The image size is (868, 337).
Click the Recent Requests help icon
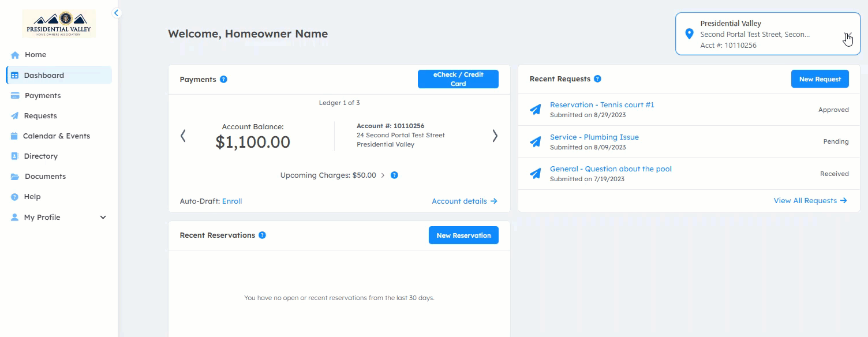[597, 78]
